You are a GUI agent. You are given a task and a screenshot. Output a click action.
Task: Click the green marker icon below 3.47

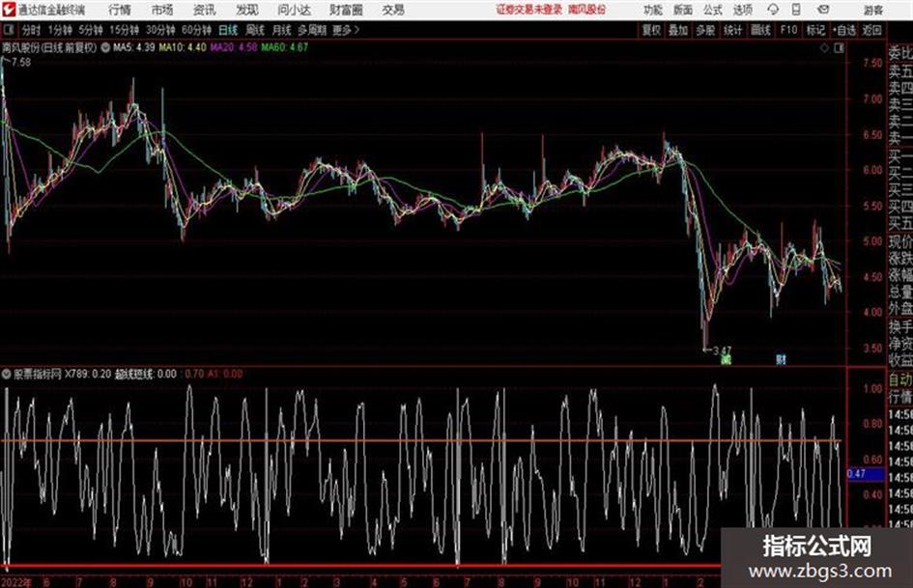point(725,360)
